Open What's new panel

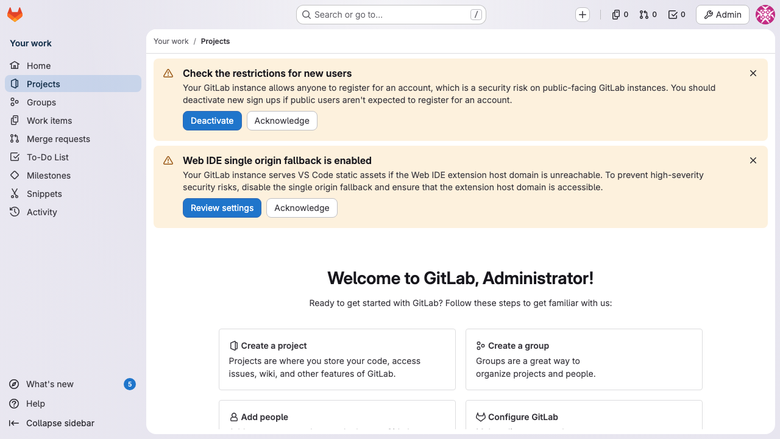point(73,384)
